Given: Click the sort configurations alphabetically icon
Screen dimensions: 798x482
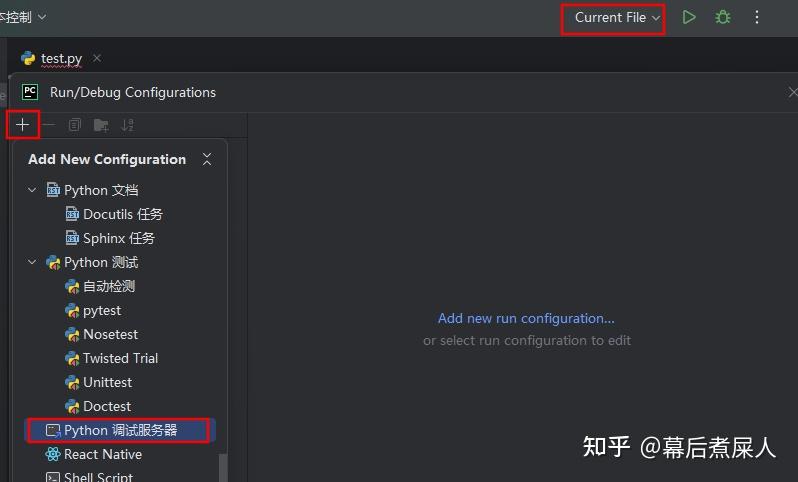Looking at the screenshot, I should [x=127, y=125].
